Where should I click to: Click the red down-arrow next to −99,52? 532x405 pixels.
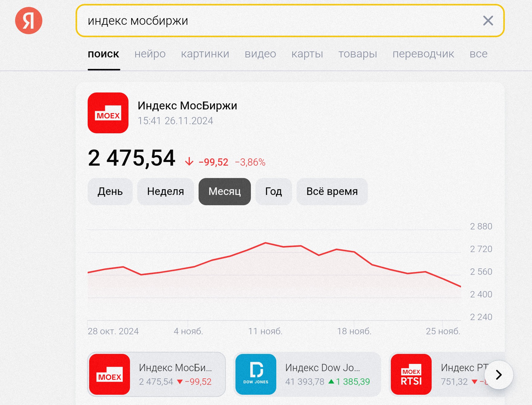189,162
